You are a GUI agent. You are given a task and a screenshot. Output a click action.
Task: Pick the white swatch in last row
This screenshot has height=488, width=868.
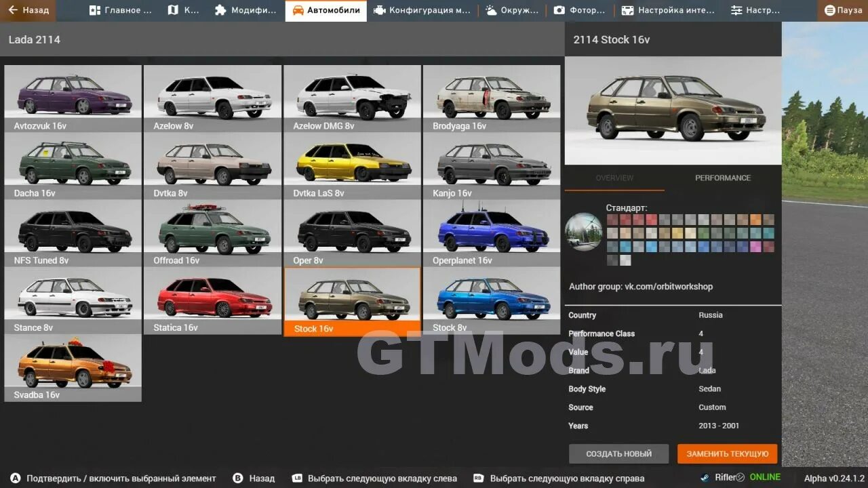(x=625, y=260)
